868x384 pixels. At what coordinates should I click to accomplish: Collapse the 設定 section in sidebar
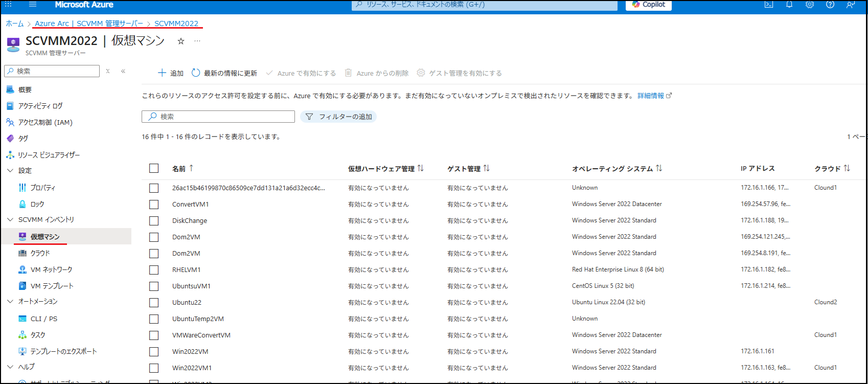click(x=10, y=171)
